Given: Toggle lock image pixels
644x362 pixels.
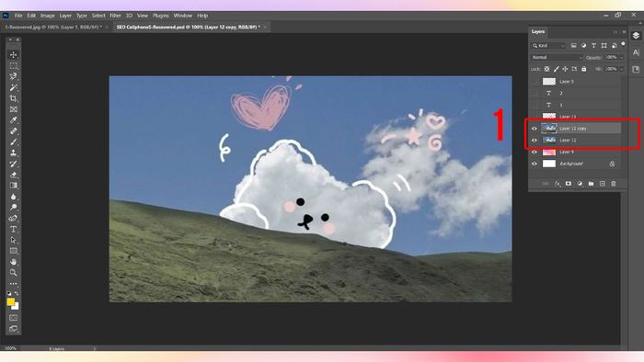Looking at the screenshot, I should click(556, 69).
